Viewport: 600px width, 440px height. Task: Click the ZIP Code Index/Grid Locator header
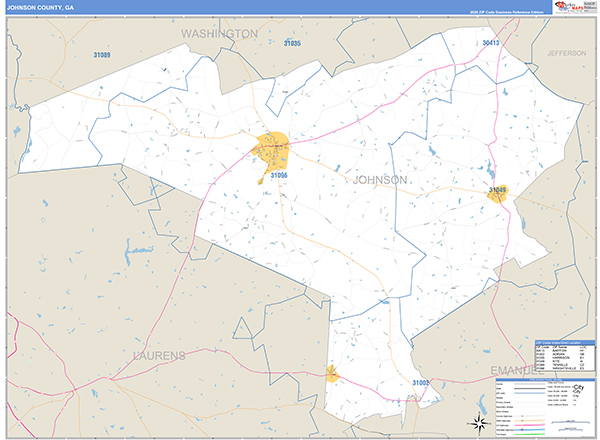(565, 343)
